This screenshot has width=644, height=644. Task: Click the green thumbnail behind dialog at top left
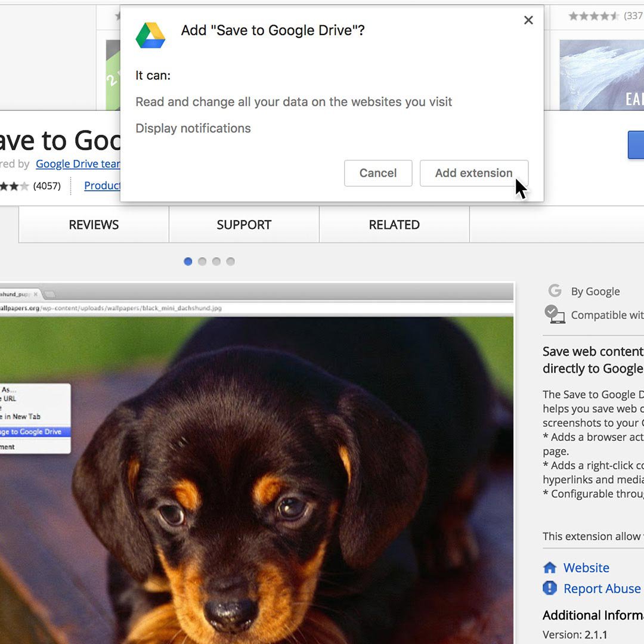(113, 75)
